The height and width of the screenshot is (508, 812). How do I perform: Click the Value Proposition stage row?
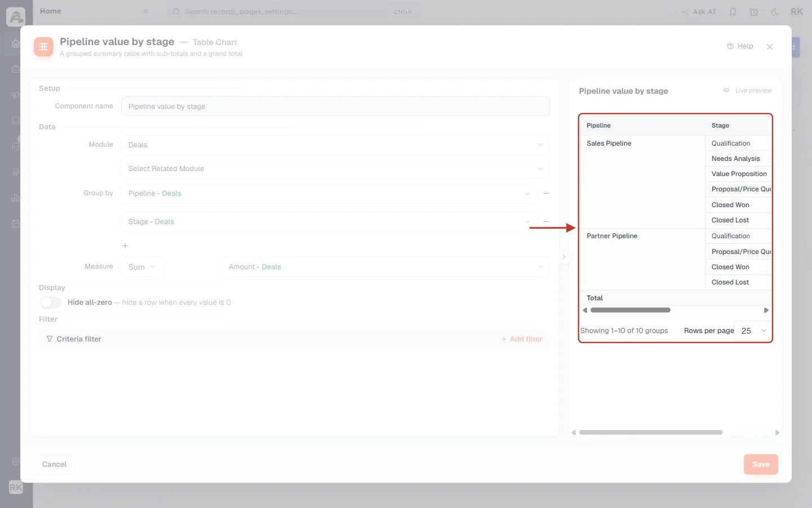738,174
